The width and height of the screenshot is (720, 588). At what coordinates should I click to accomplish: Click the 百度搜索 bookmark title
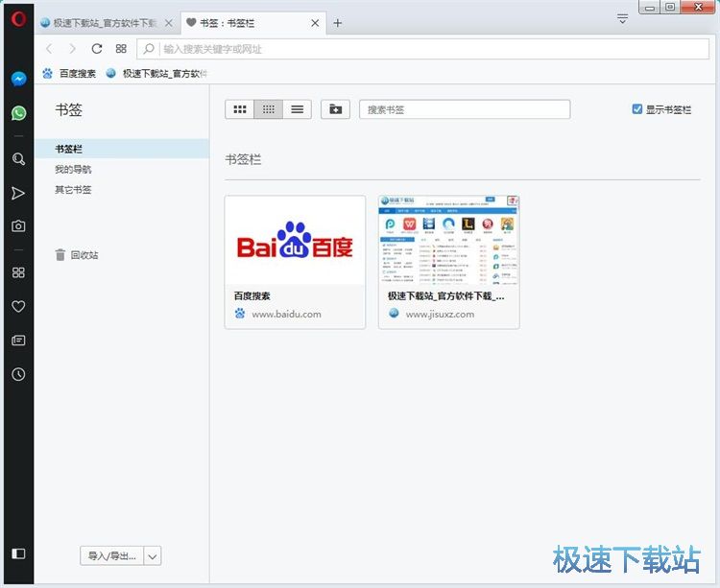pyautogui.click(x=252, y=295)
